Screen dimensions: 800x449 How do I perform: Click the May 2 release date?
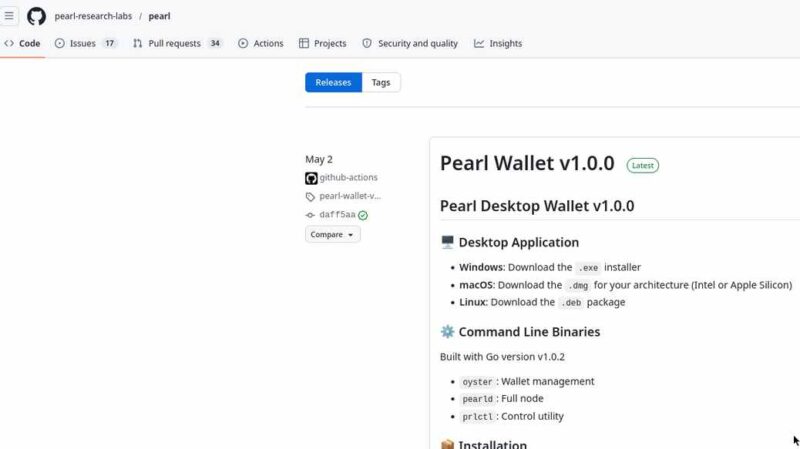[319, 159]
